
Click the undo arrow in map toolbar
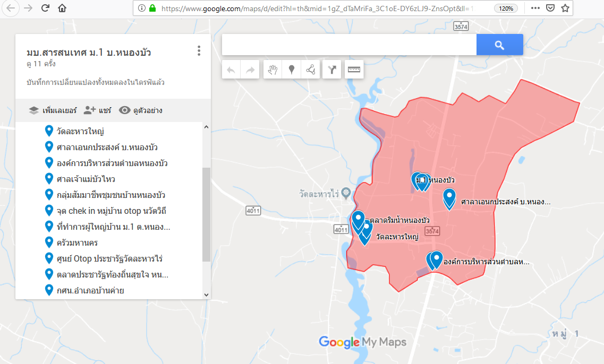pyautogui.click(x=231, y=70)
